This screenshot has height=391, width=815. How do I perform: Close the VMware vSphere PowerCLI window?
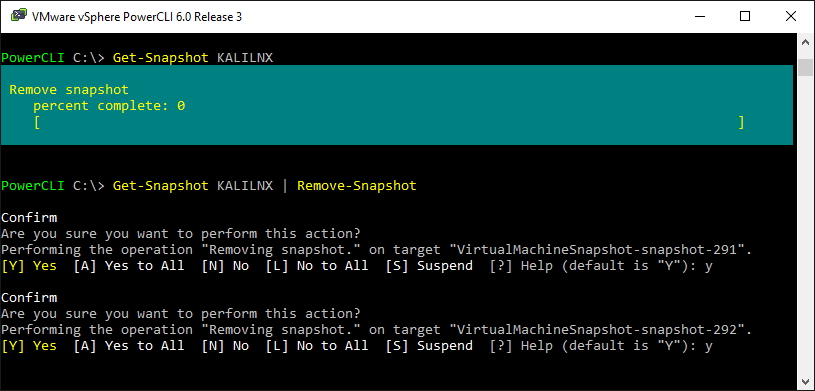791,17
